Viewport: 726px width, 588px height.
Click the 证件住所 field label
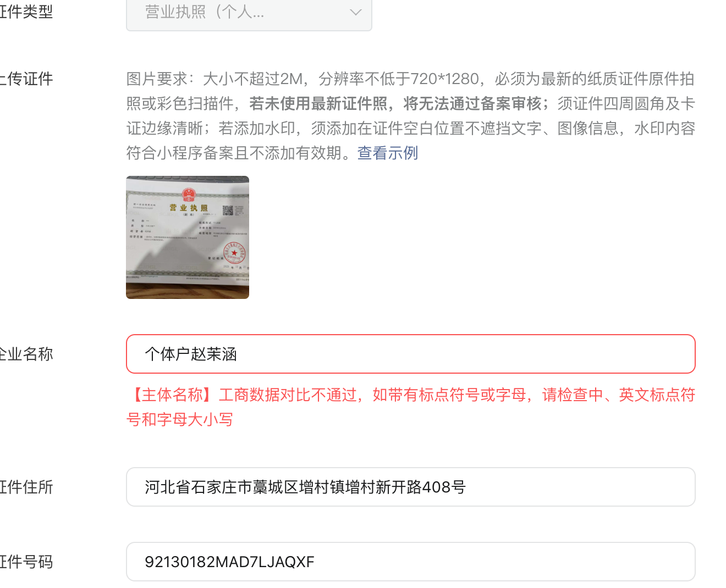26,487
